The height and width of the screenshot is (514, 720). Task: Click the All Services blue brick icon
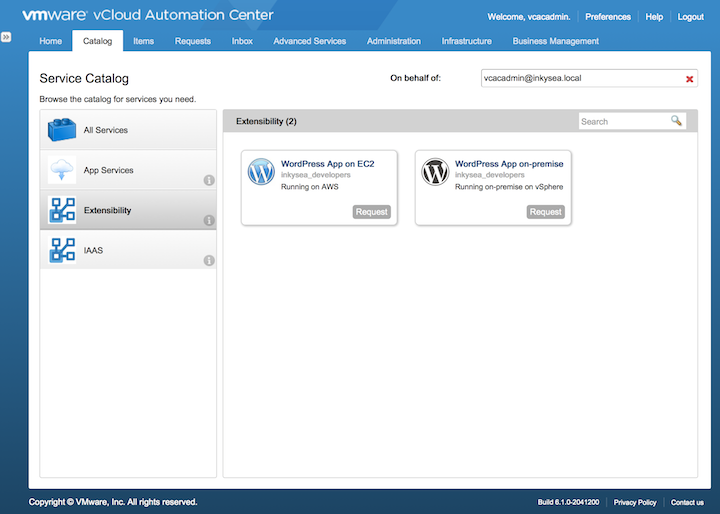pos(62,130)
